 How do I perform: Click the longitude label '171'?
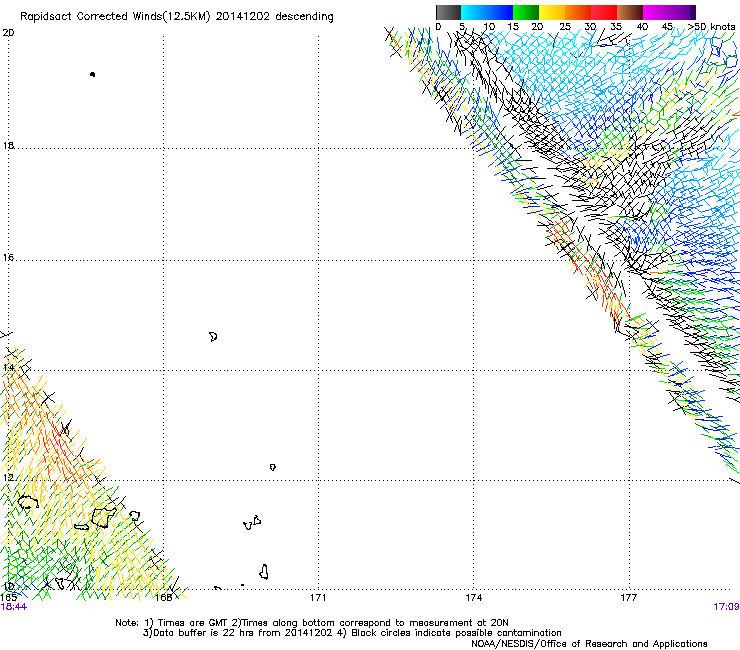[318, 598]
